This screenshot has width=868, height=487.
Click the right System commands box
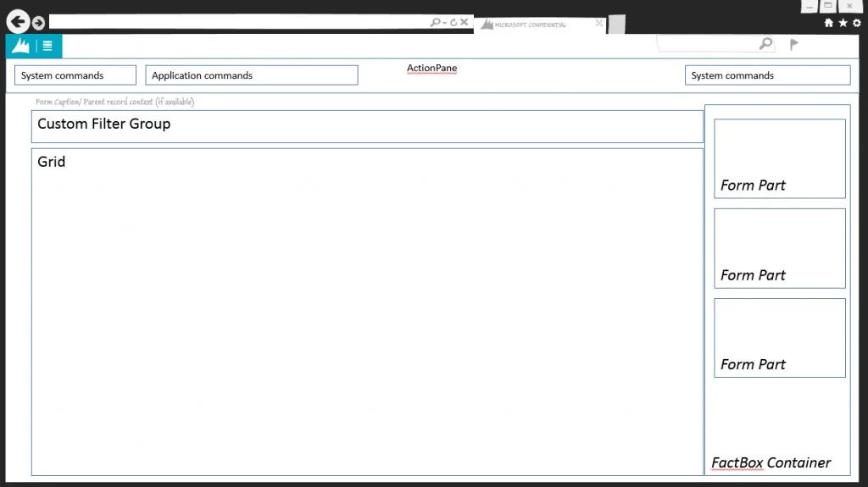click(x=767, y=75)
